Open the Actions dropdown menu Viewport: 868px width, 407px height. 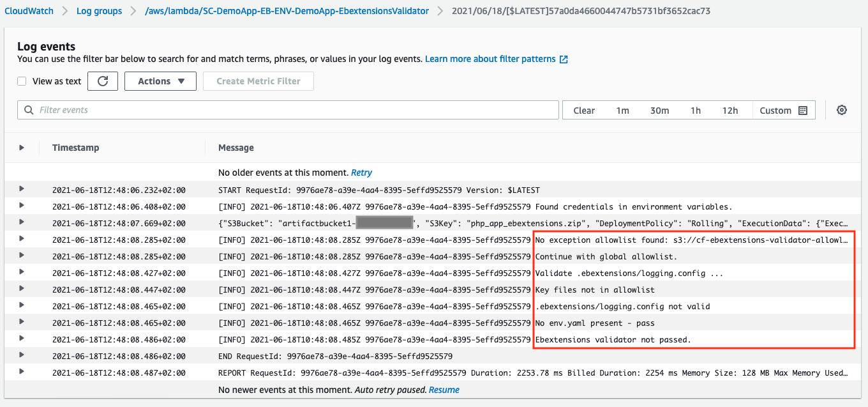point(160,81)
